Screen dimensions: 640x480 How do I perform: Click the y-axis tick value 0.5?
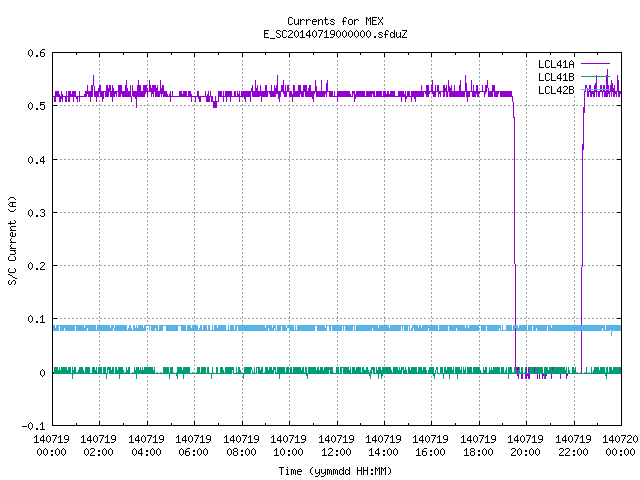pos(36,106)
